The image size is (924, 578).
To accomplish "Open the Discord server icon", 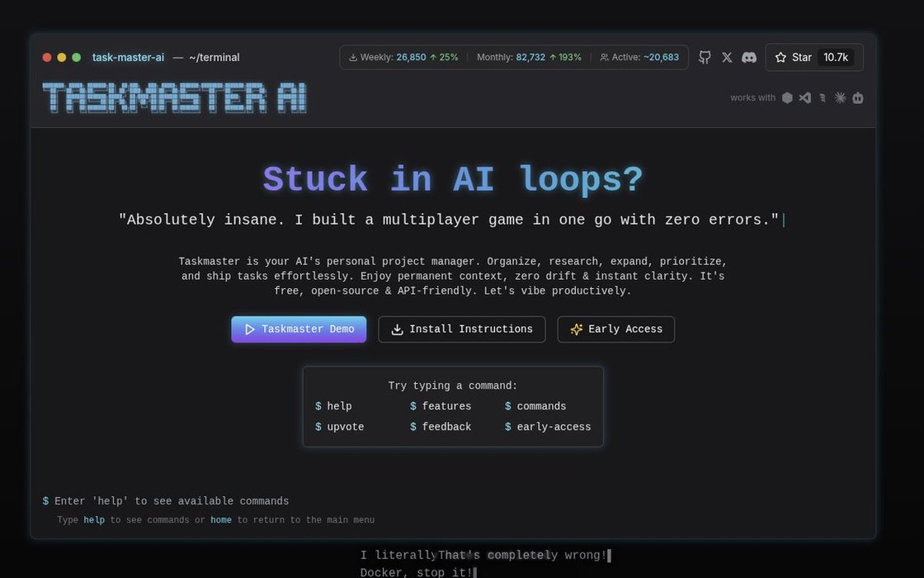I will click(x=749, y=57).
